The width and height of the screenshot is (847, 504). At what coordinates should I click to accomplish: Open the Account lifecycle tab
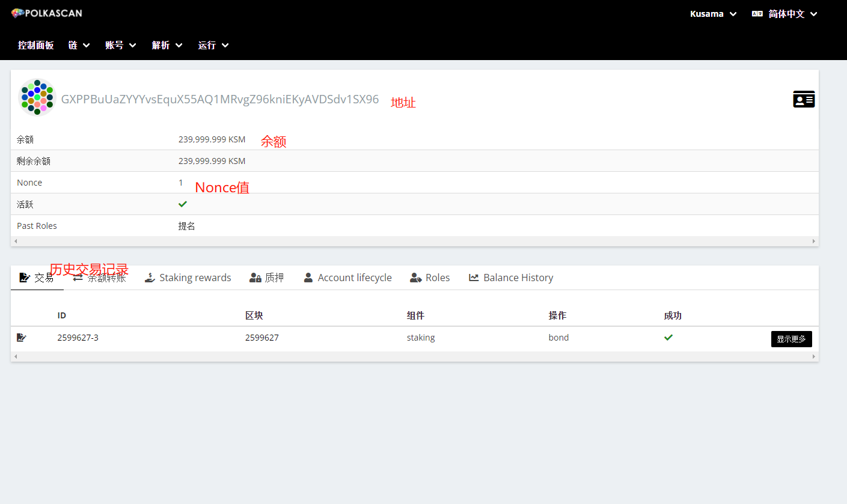coord(347,278)
